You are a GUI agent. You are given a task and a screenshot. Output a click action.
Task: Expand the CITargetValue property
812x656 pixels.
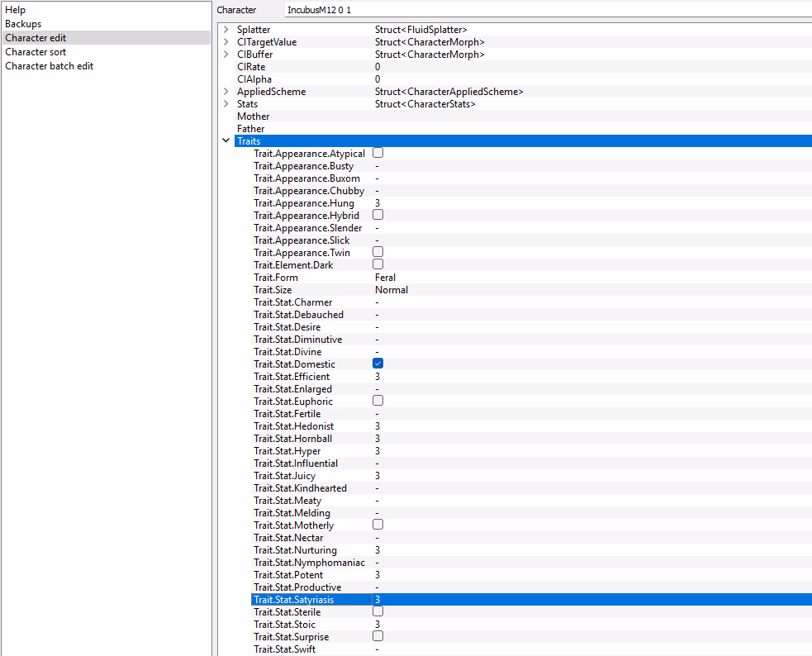pos(226,42)
